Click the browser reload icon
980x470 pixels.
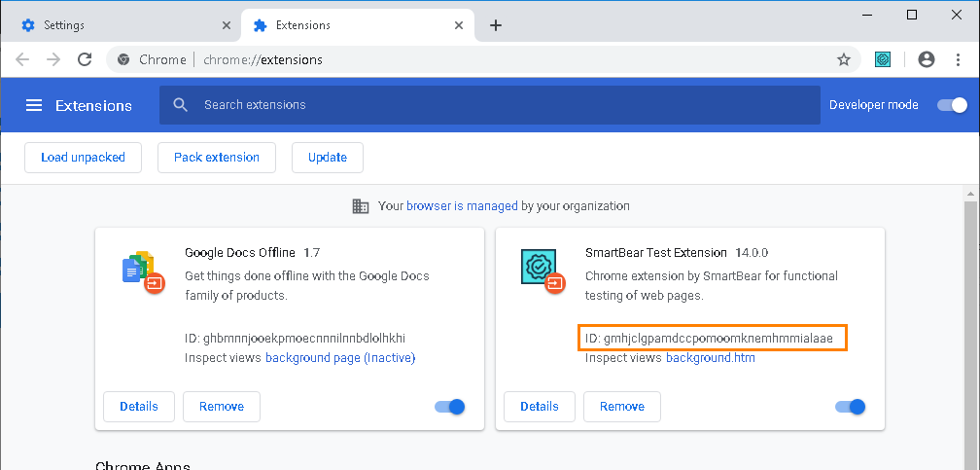coord(85,59)
